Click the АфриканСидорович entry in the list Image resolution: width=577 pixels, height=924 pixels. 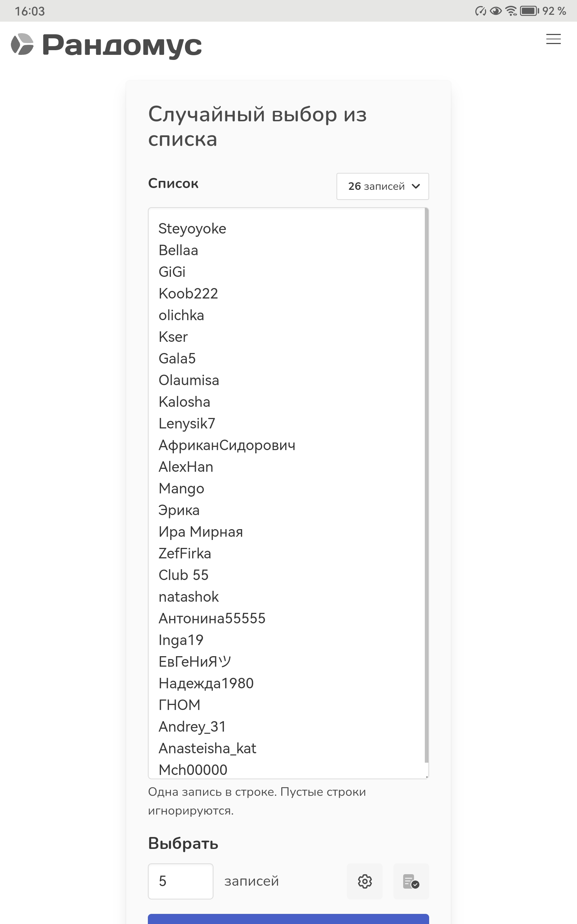227,445
